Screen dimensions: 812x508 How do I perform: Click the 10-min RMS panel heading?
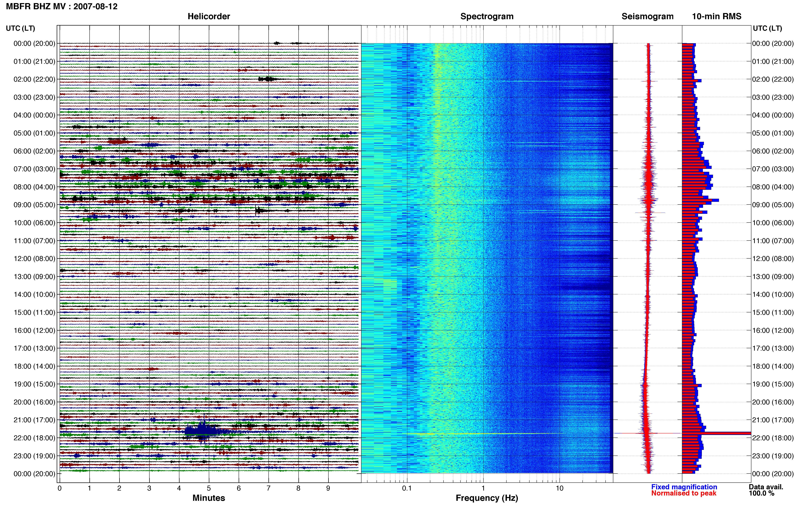tap(717, 16)
